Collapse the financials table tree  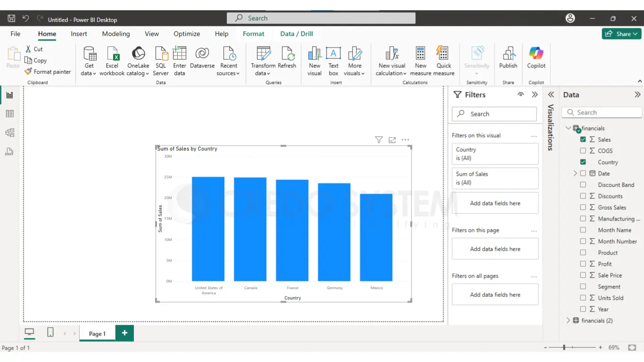[568, 128]
